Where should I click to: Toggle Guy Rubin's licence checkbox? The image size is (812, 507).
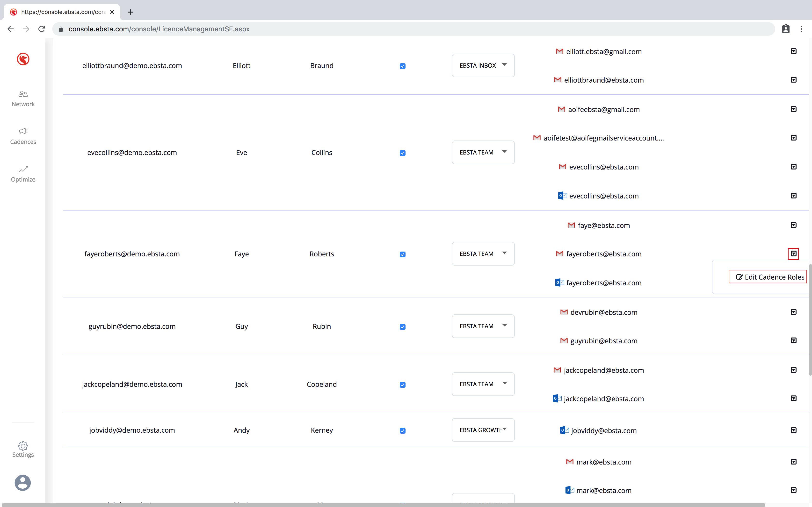403,327
